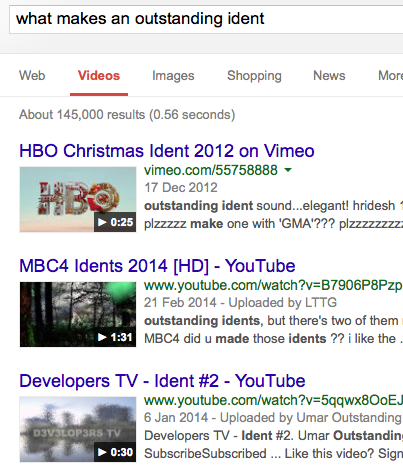Click 'About 145,000 results (0.56 seconds)' text

(127, 115)
